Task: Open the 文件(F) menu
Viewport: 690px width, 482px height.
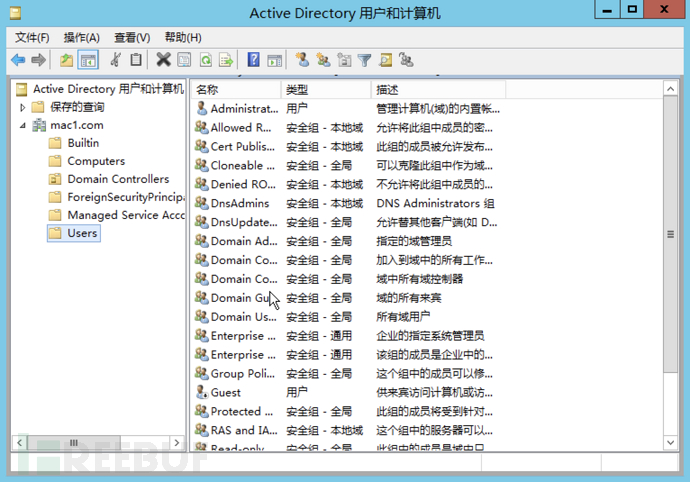Action: (32, 38)
